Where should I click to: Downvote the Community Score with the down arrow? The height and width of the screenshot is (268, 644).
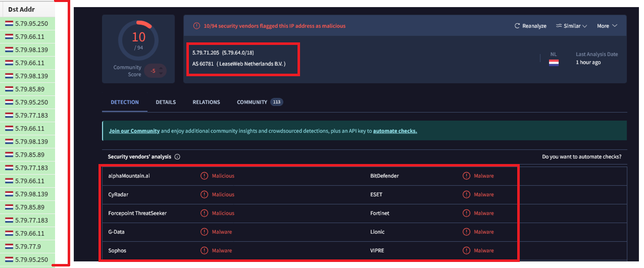161,74
